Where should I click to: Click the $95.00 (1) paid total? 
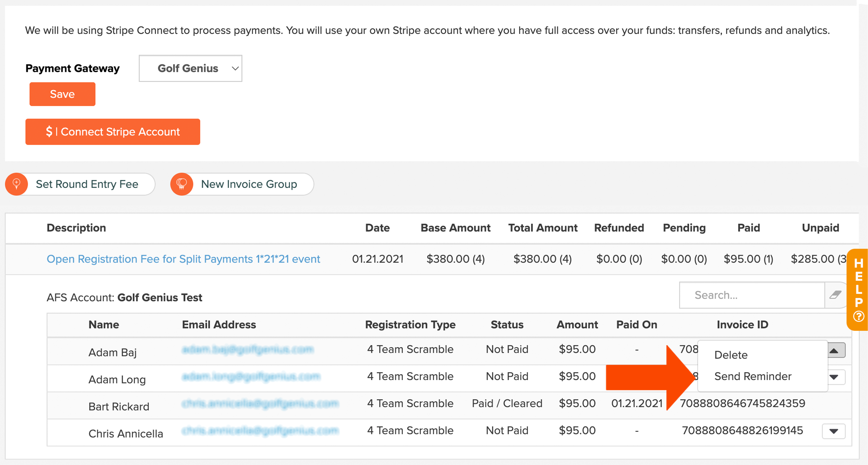[748, 259]
